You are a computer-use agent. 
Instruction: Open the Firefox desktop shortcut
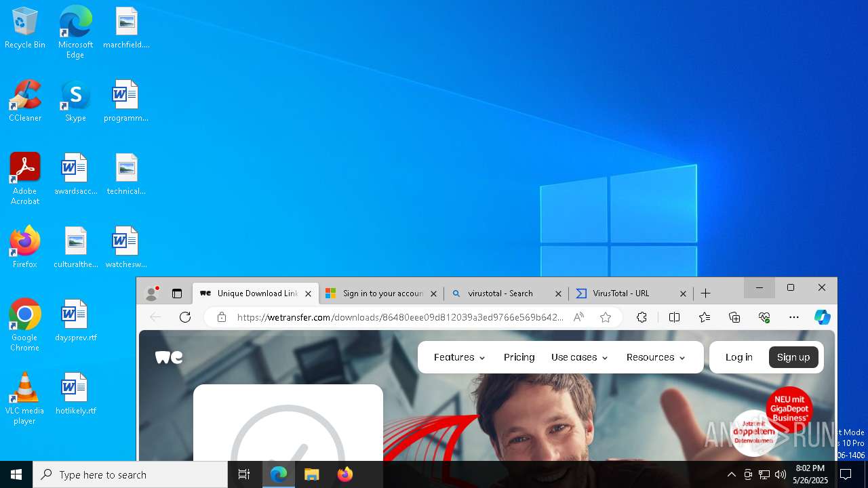(25, 248)
